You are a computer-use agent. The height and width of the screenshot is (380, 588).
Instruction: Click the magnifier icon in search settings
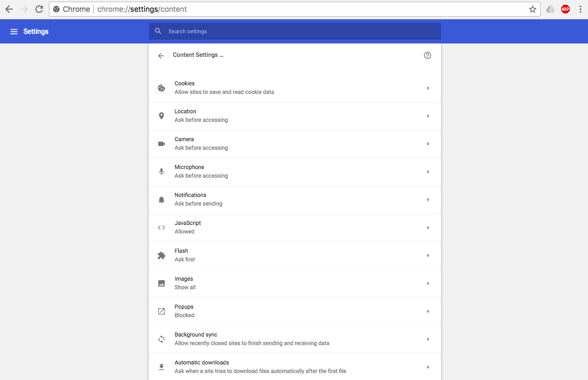[158, 31]
